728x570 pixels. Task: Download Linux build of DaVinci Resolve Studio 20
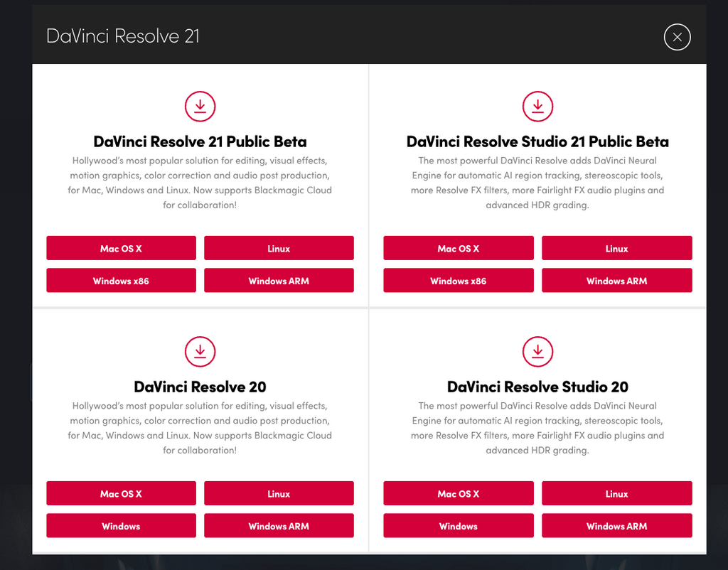616,493
